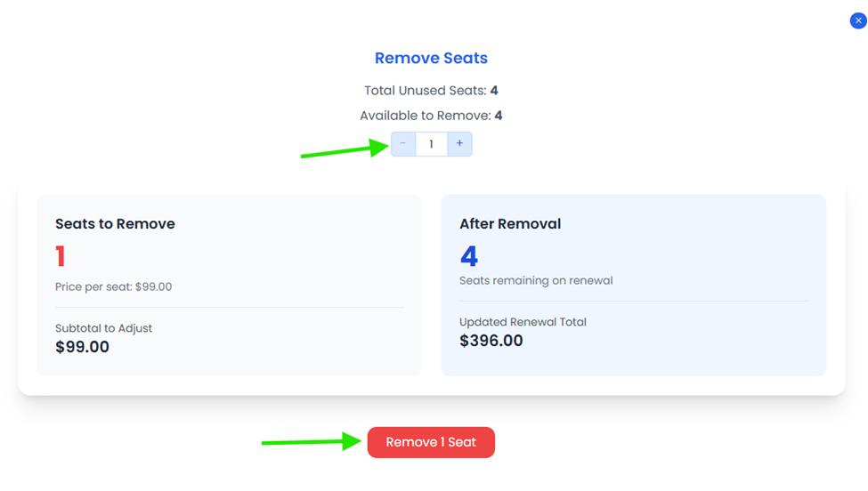Select the $396.00 renewal total amount
This screenshot has height=491, width=868.
(x=491, y=341)
